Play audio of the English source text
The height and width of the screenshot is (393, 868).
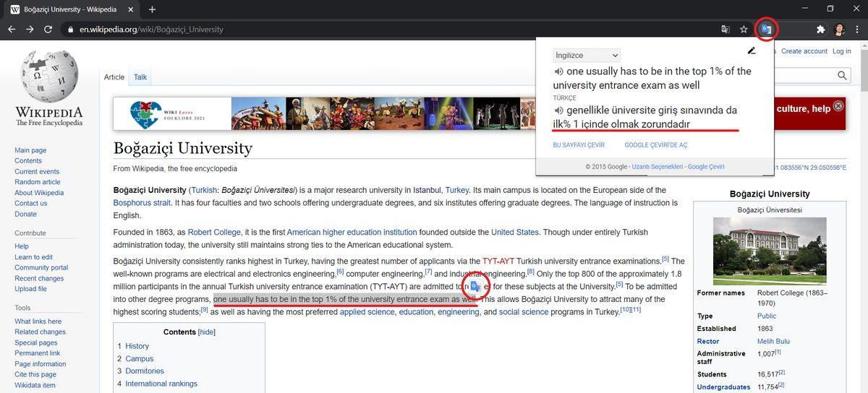point(558,72)
